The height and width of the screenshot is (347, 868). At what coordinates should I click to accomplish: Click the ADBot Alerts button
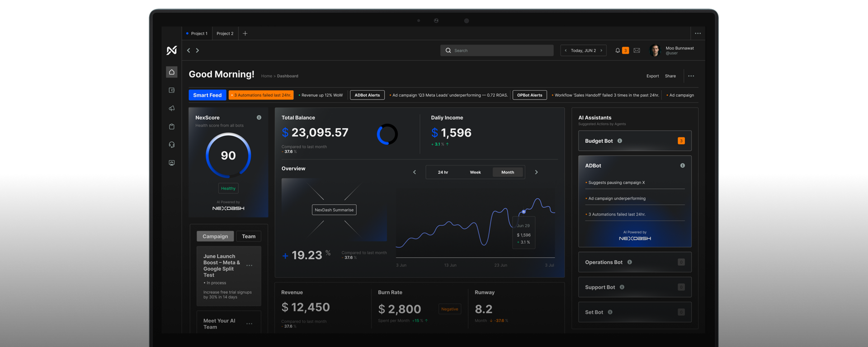point(367,95)
